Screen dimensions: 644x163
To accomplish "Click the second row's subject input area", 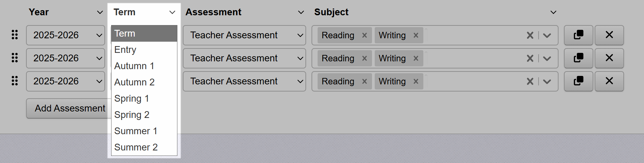I will pos(473,58).
